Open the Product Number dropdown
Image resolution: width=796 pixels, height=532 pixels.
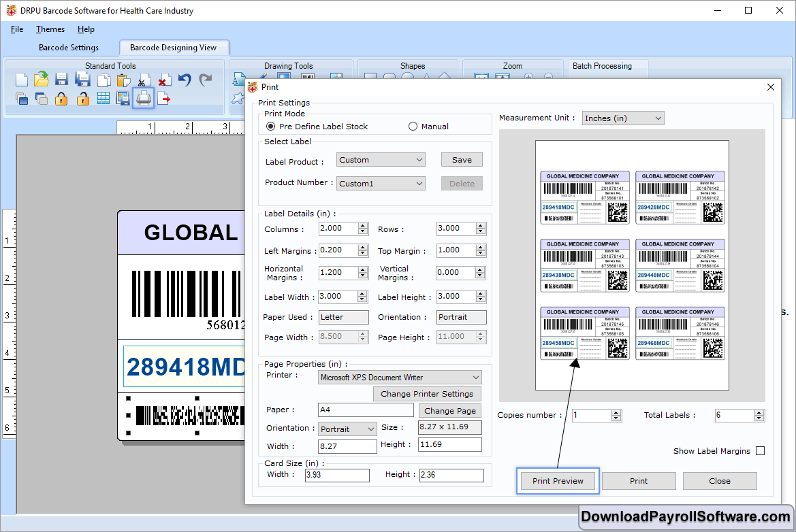[x=381, y=184]
